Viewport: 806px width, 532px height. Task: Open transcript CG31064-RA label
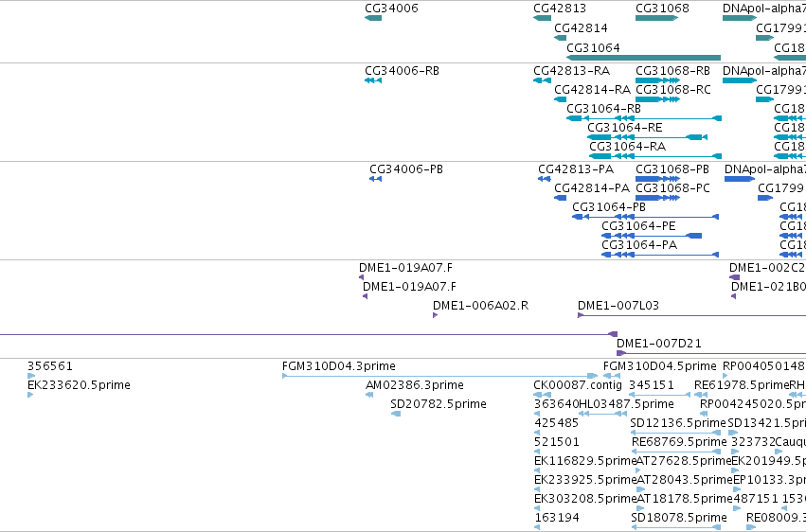pyautogui.click(x=628, y=147)
